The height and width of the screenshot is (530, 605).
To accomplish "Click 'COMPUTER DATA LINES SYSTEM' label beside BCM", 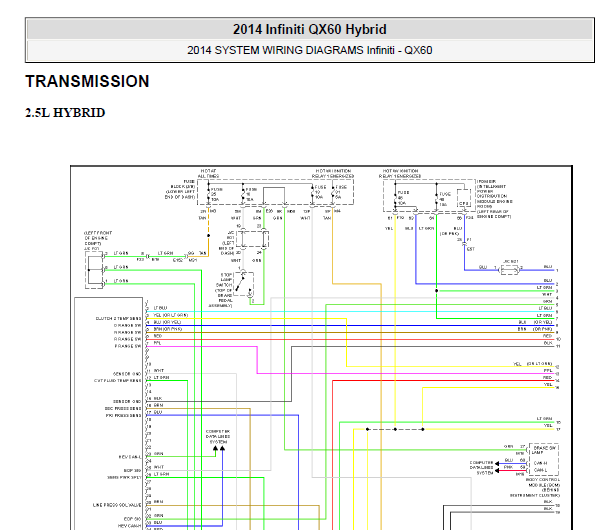I will click(482, 468).
